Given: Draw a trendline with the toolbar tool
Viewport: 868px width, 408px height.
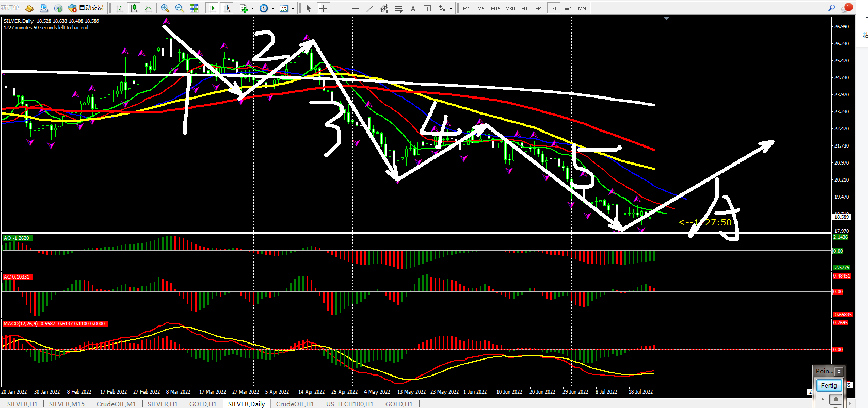Looking at the screenshot, I should [x=370, y=8].
